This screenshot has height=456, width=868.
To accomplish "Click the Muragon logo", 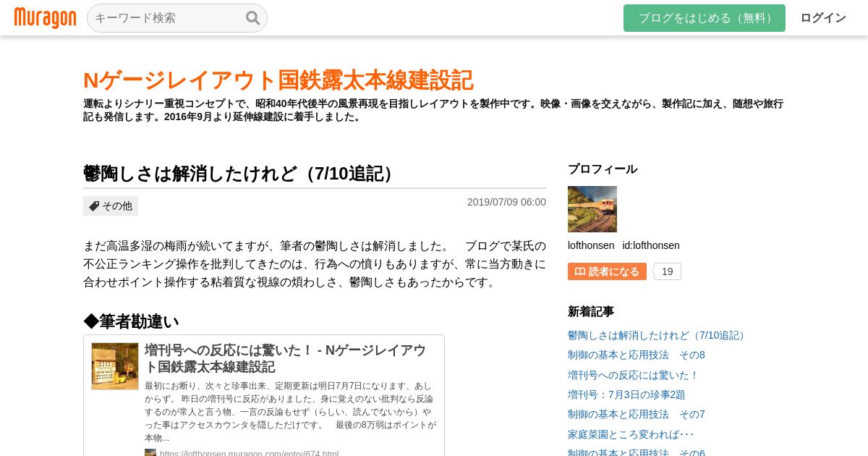I will point(45,18).
